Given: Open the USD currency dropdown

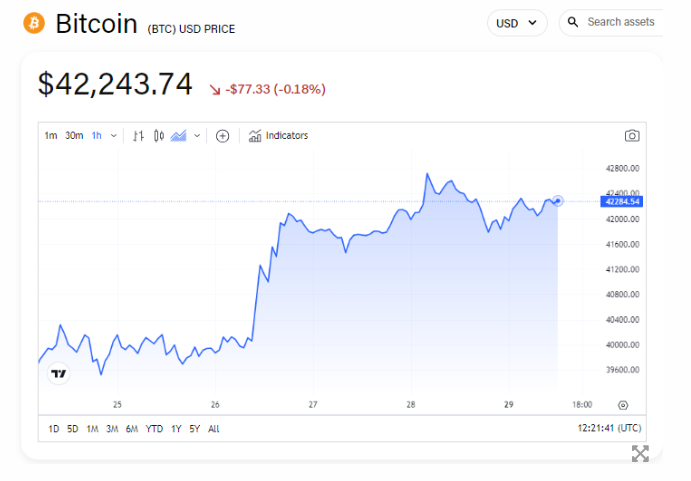Looking at the screenshot, I should (x=517, y=22).
